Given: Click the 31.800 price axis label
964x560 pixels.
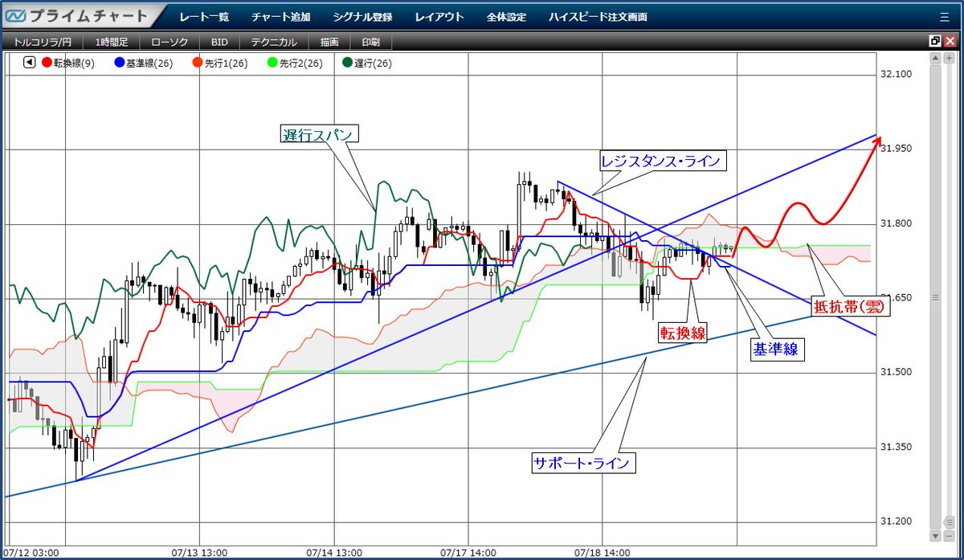Looking at the screenshot, I should click(x=896, y=223).
